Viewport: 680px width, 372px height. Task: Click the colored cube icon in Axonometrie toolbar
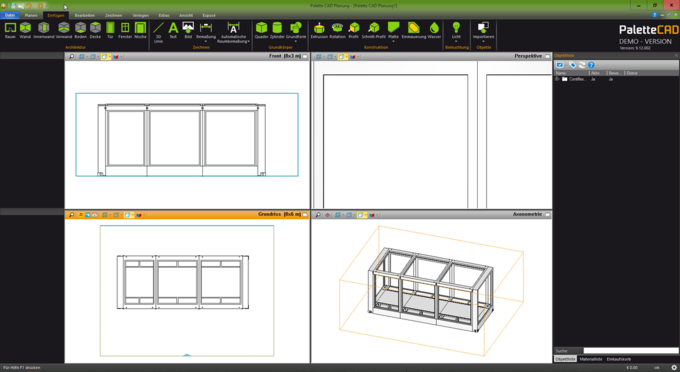click(x=372, y=215)
